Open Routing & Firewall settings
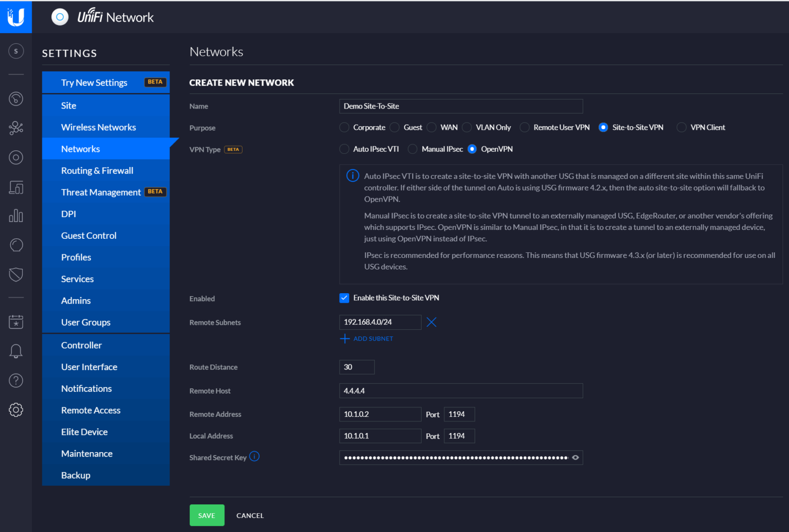 (106, 170)
